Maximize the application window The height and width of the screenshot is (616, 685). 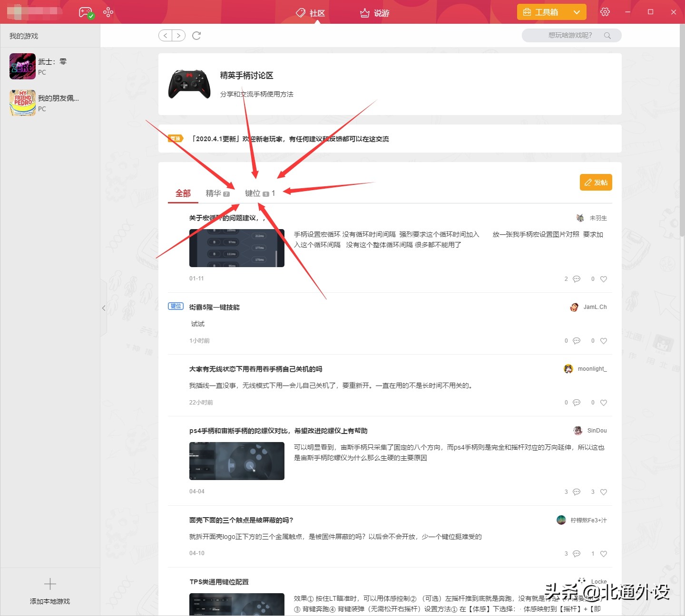tap(651, 12)
